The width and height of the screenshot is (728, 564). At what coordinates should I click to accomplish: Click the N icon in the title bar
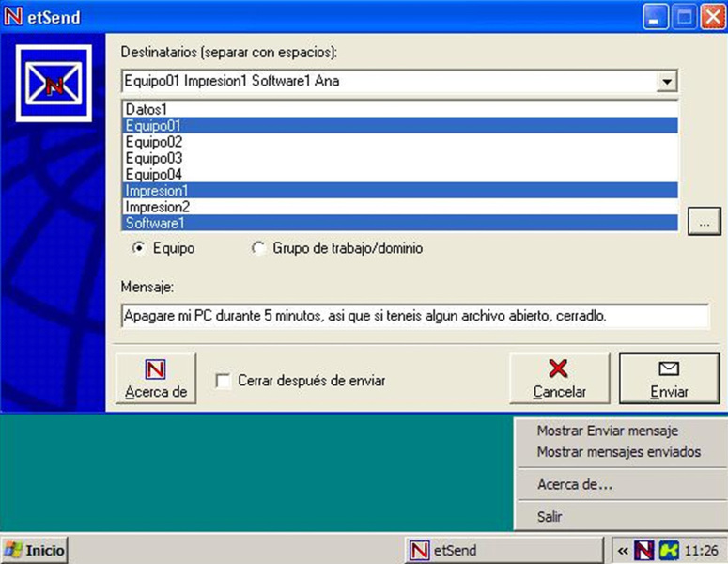(13, 16)
